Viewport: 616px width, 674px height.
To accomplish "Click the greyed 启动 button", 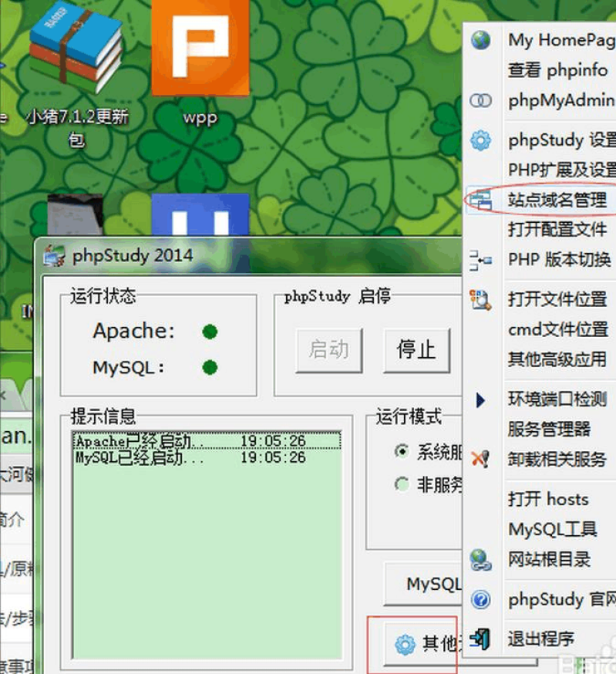I will (329, 350).
